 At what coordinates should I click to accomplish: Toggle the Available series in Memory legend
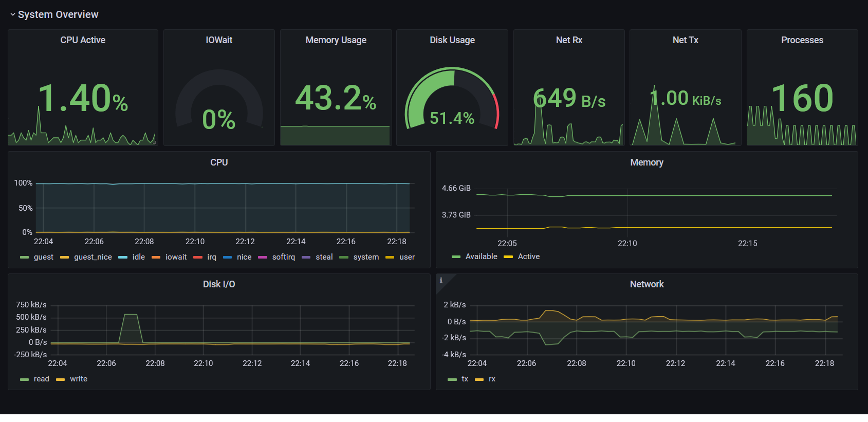(x=482, y=256)
